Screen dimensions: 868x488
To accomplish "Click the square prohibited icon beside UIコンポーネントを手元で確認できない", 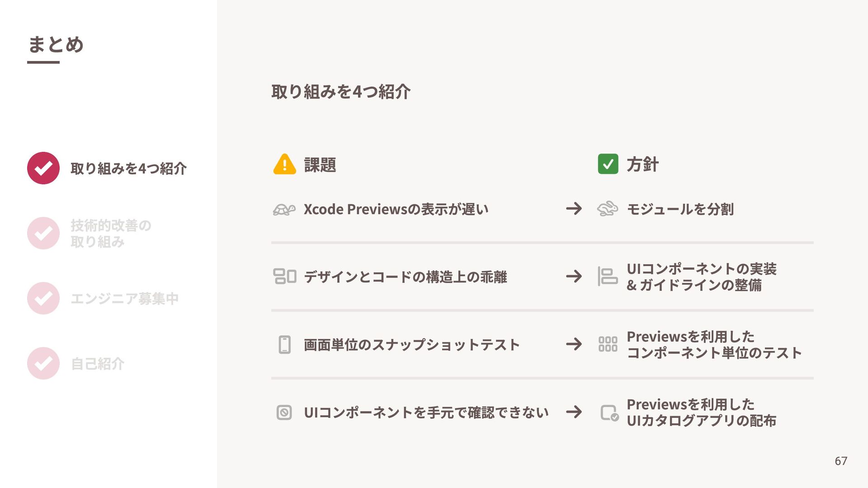I will click(284, 412).
